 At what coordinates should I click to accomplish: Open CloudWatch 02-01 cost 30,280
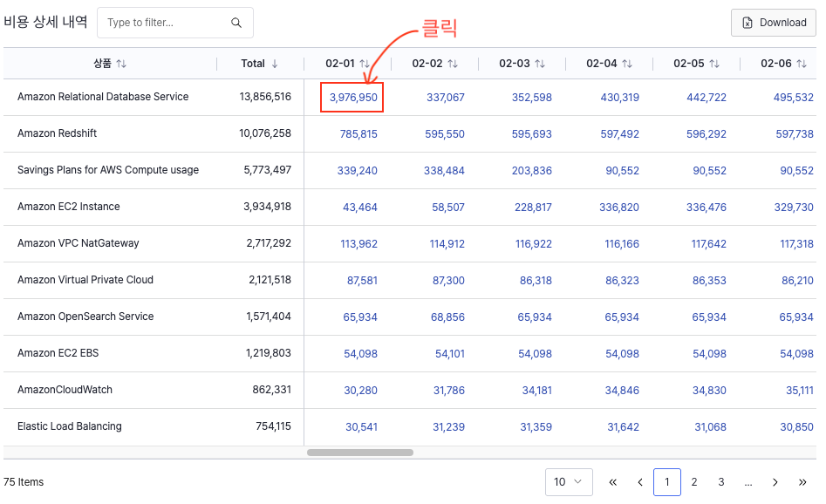pos(361,391)
